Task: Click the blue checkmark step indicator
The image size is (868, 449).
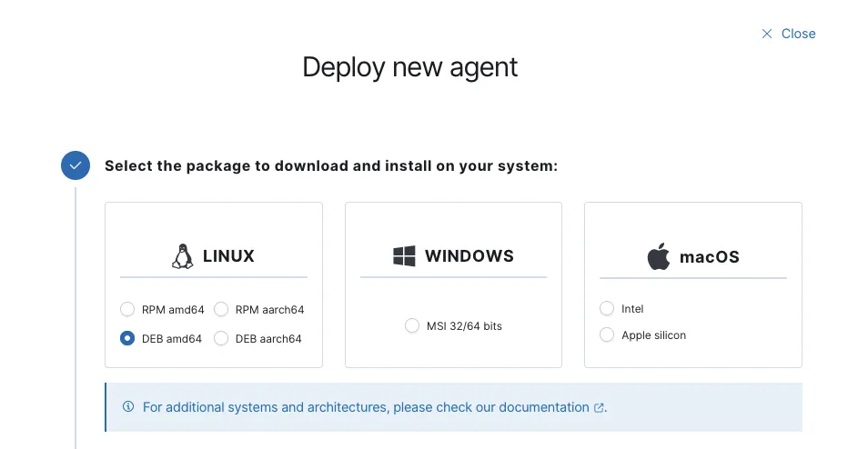Action: coord(76,165)
